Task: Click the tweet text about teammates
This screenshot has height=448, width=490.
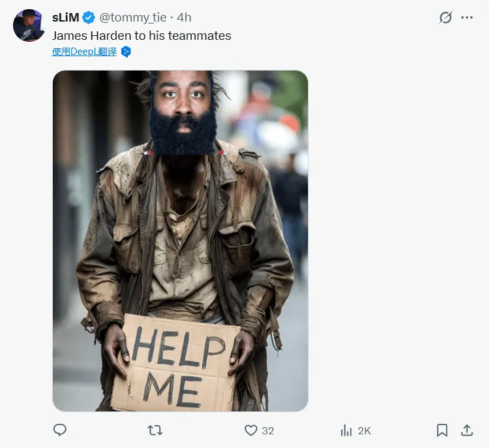Action: click(x=142, y=35)
